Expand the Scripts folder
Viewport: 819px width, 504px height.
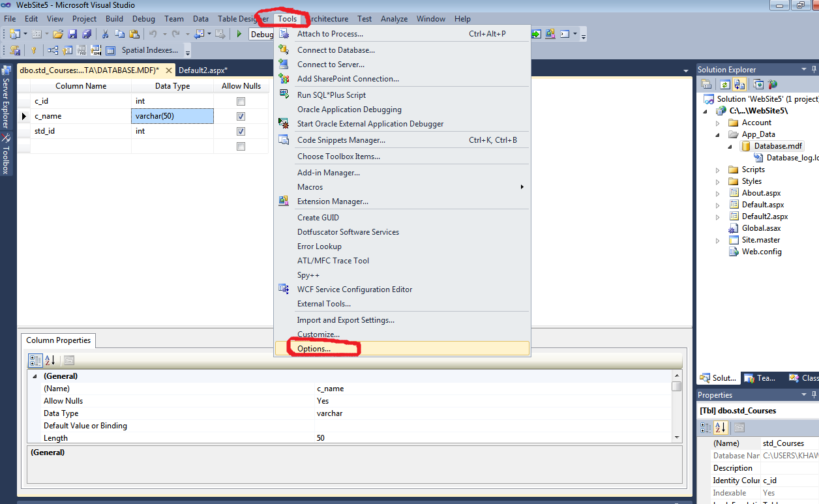point(718,169)
